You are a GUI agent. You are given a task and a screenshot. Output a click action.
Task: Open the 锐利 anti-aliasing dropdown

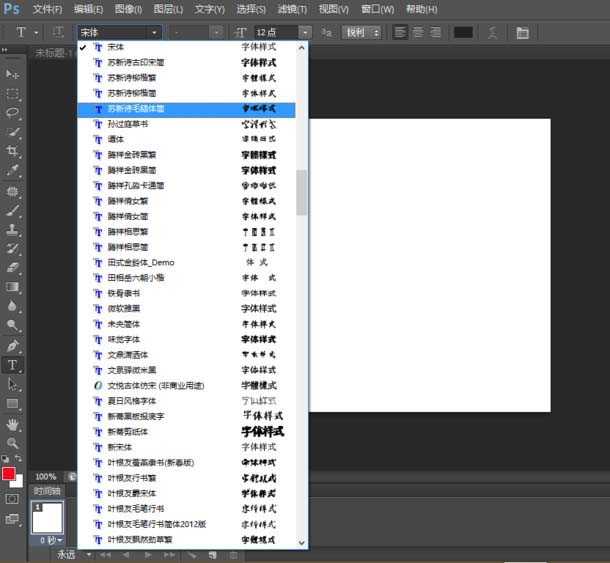coord(361,33)
